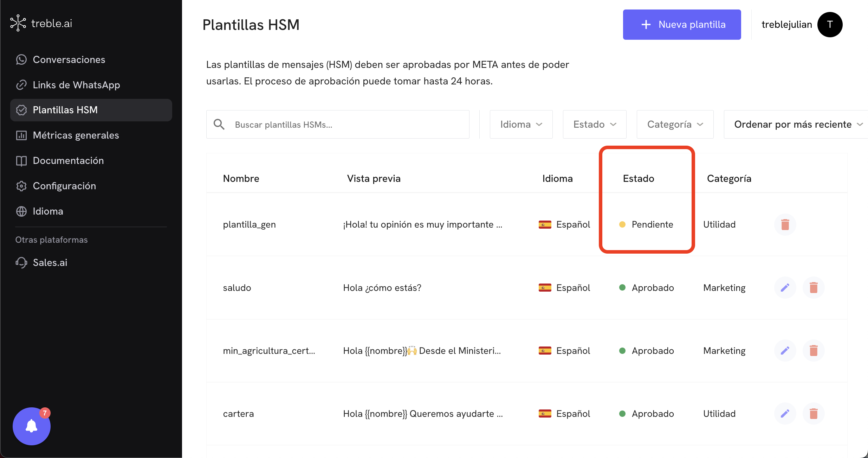Click the treble.ai logo
The height and width of the screenshot is (458, 868).
tap(41, 23)
